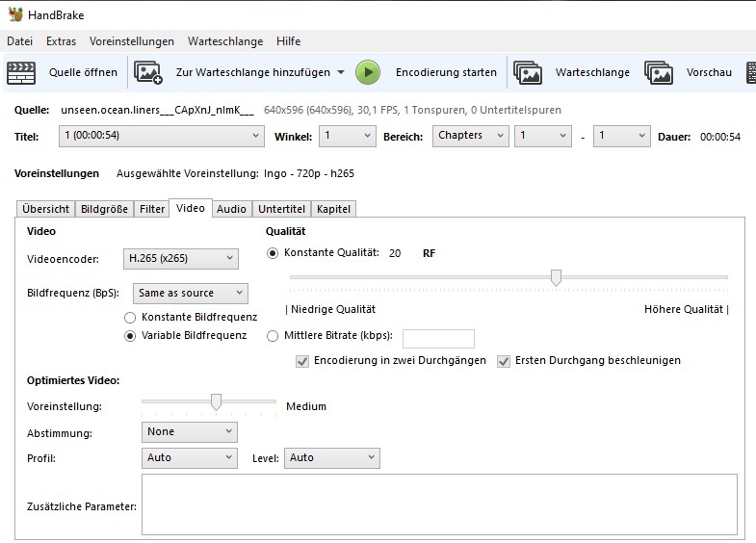Click the clapperboard Open Source icon
The image size is (756, 543).
click(x=21, y=73)
